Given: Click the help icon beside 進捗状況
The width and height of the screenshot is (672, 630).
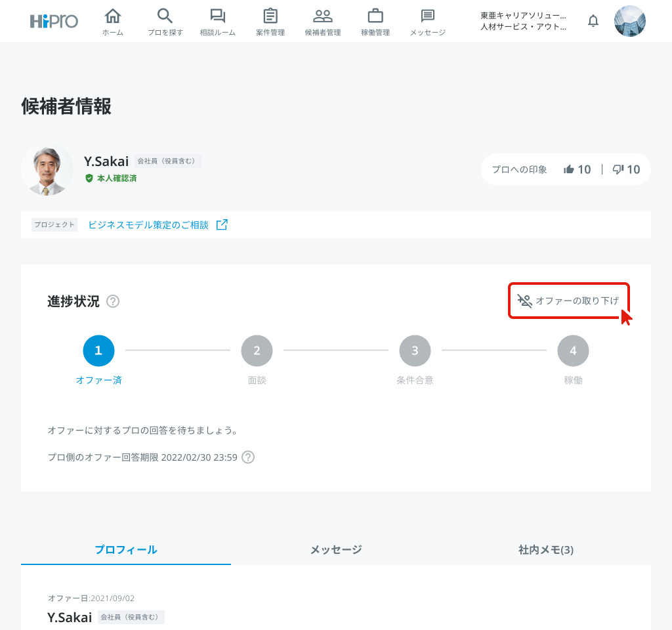Looking at the screenshot, I should click(x=113, y=301).
